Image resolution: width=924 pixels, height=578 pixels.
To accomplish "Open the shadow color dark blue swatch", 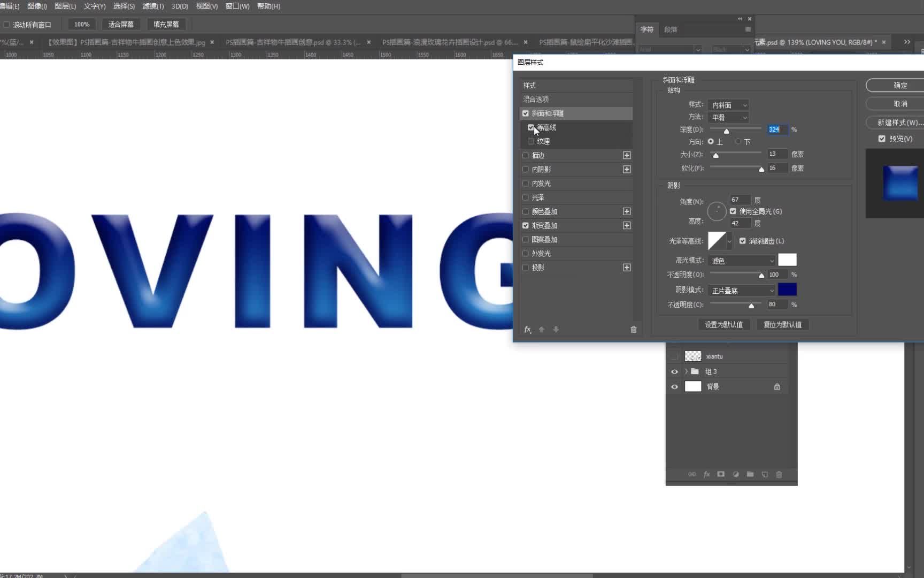I will [787, 290].
